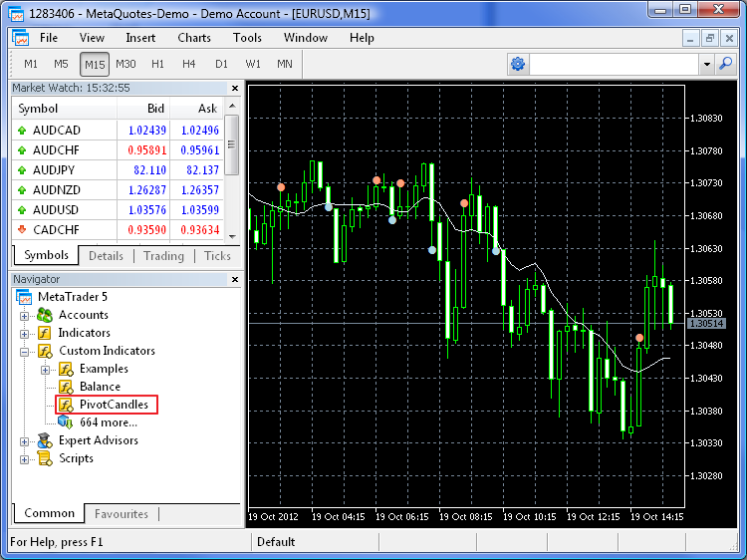
Task: Click the PivotCandles indicator icon
Action: pos(66,405)
